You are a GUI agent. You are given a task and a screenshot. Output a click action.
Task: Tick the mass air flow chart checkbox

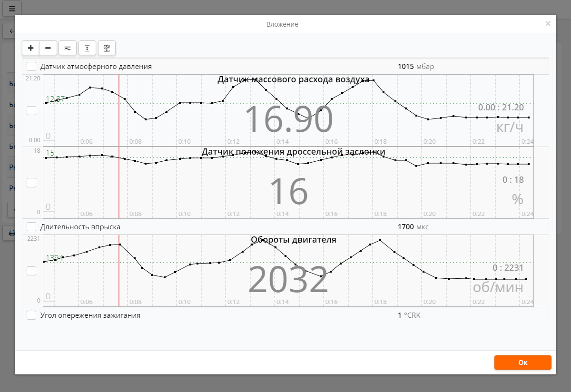pos(31,110)
